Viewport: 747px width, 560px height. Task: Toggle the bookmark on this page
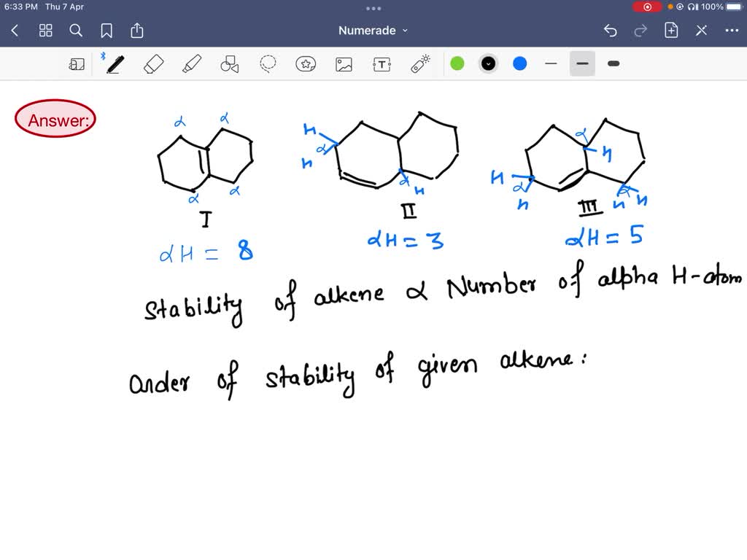click(x=107, y=31)
